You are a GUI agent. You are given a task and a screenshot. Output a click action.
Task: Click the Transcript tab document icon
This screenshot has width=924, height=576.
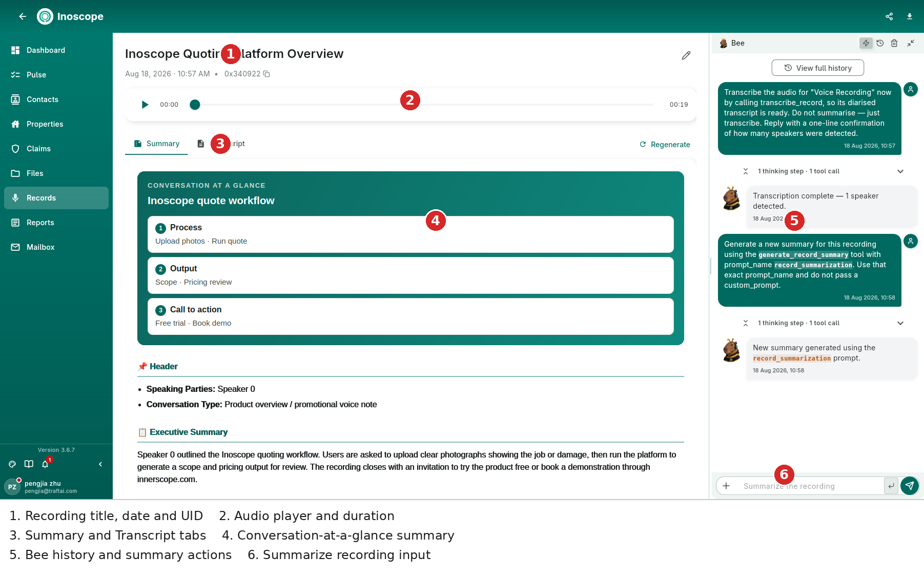(x=201, y=144)
